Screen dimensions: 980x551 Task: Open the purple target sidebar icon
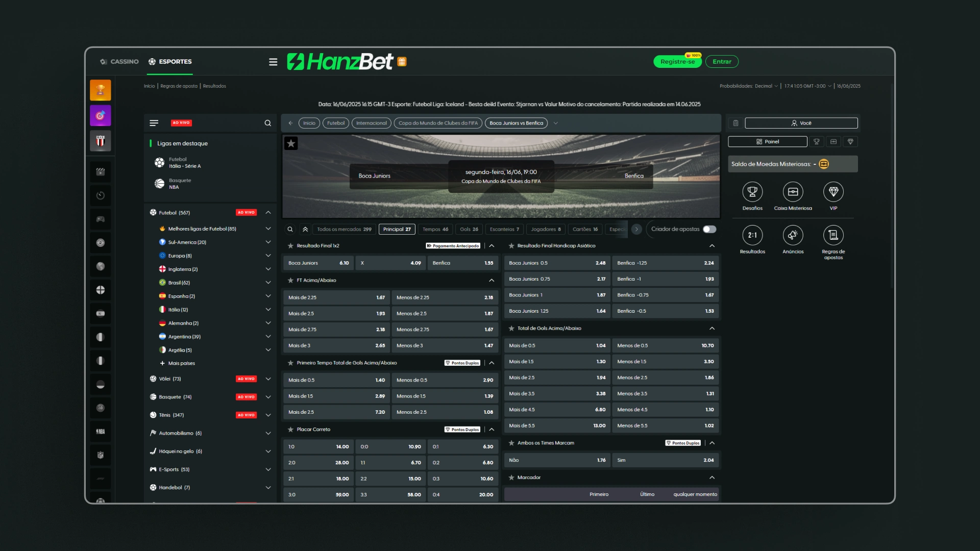(x=101, y=115)
